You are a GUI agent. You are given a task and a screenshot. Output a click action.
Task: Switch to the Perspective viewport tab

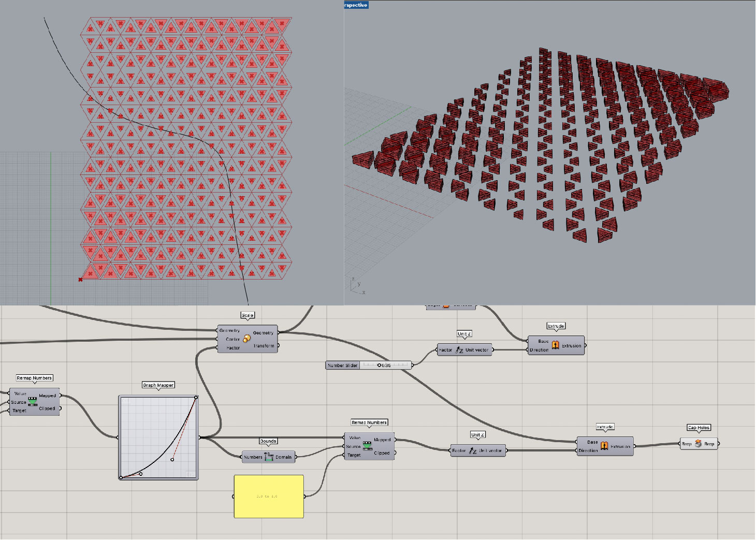pyautogui.click(x=356, y=5)
